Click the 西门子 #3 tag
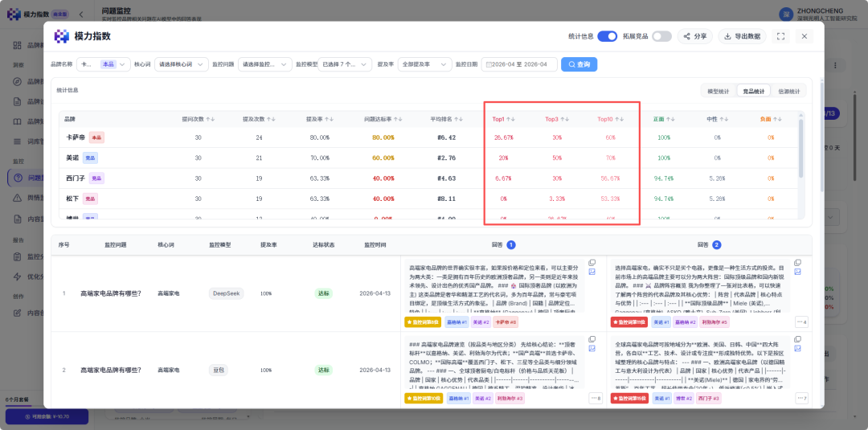Viewport: 868px width, 430px height. tap(709, 398)
